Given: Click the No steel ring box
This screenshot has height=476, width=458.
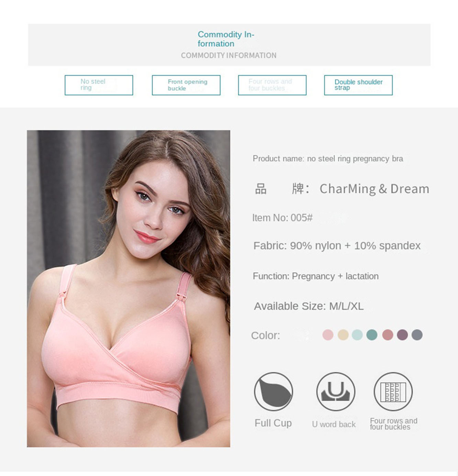Looking at the screenshot, I should (99, 85).
